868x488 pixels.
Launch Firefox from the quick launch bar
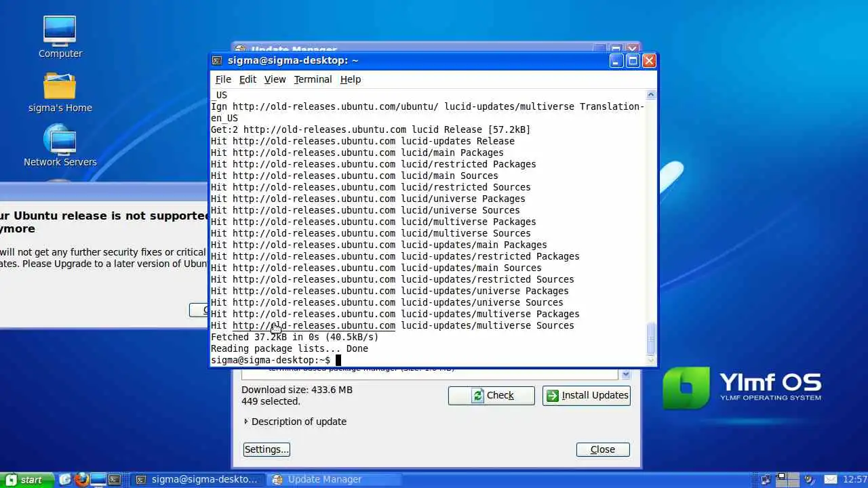point(82,479)
